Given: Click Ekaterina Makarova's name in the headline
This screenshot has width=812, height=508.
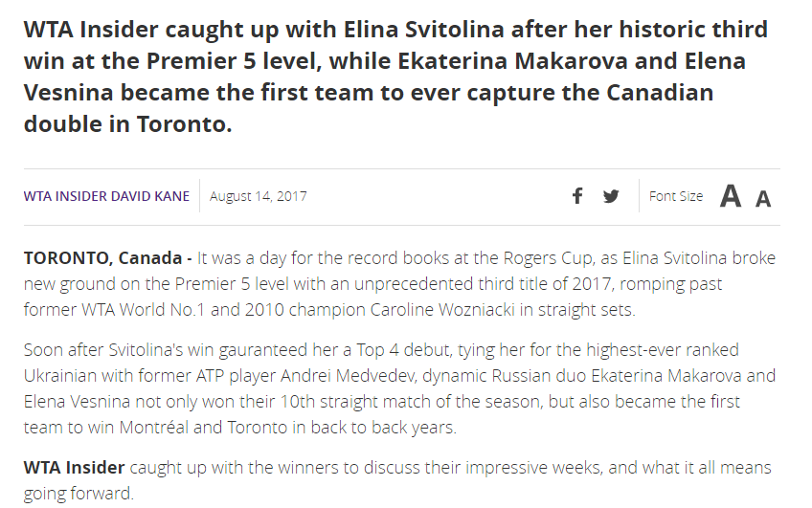Looking at the screenshot, I should pyautogui.click(x=512, y=61).
